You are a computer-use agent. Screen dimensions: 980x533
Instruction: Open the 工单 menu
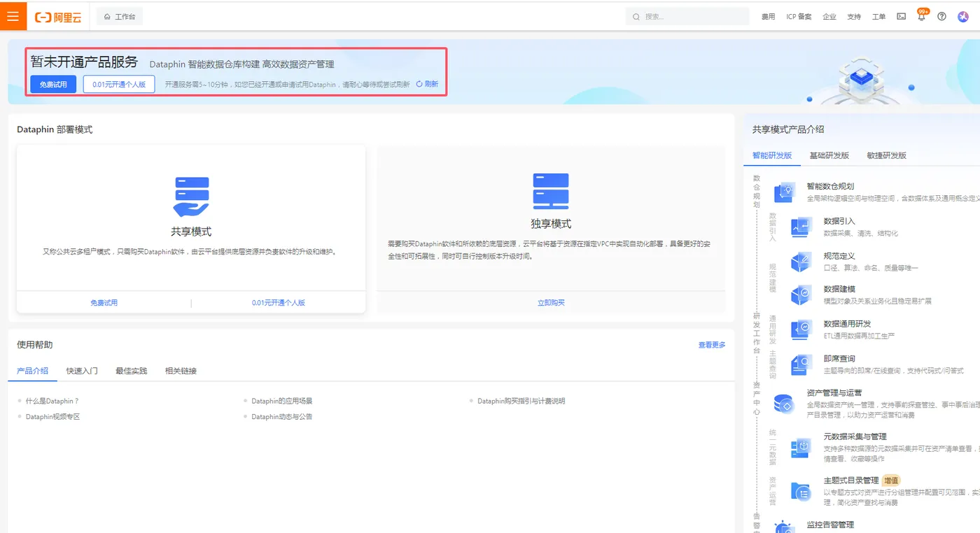point(878,16)
